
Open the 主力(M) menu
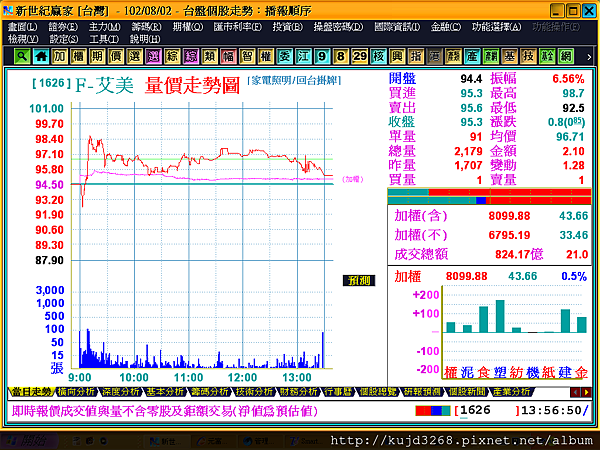point(104,27)
